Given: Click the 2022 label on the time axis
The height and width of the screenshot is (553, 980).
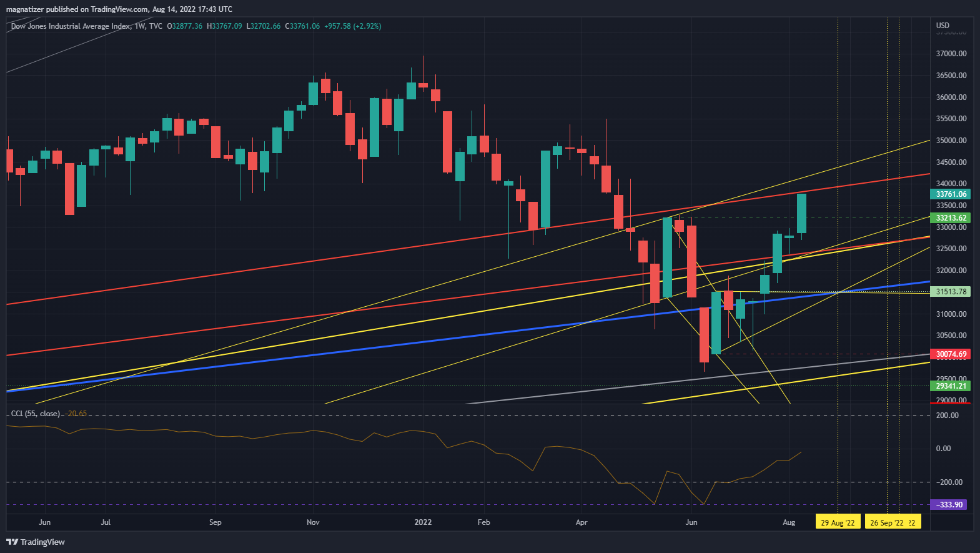Looking at the screenshot, I should [x=423, y=522].
